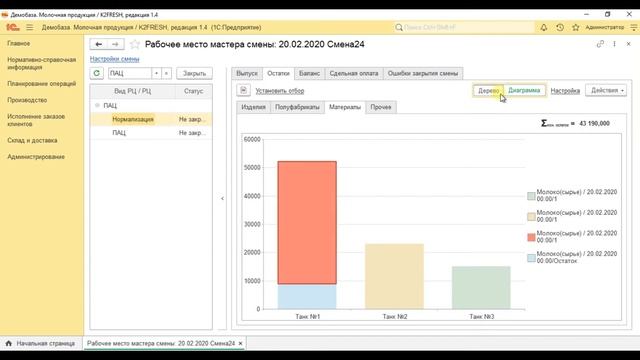The width and height of the screenshot is (640, 360).
Task: Copy the link to this form icon
Action: (600, 44)
